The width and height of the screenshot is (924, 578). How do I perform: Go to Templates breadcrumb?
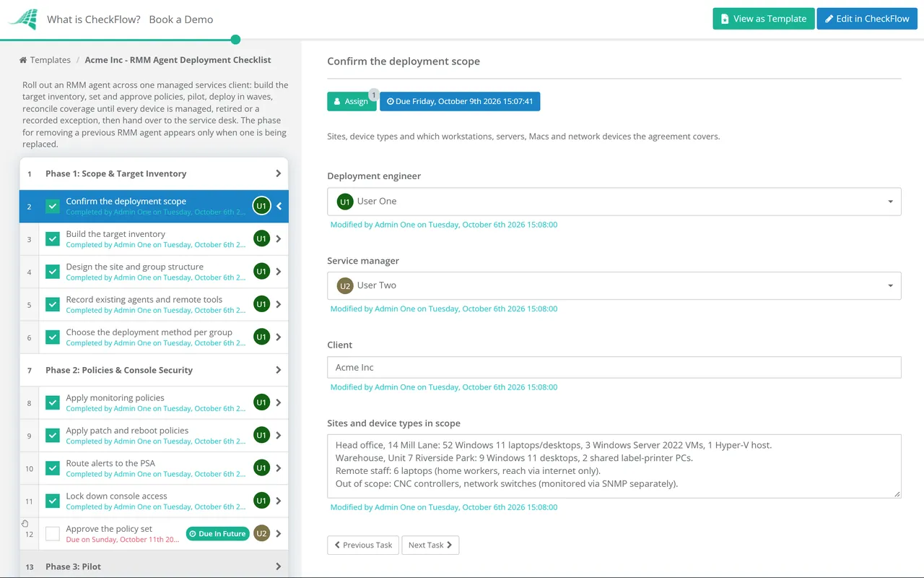(x=51, y=60)
